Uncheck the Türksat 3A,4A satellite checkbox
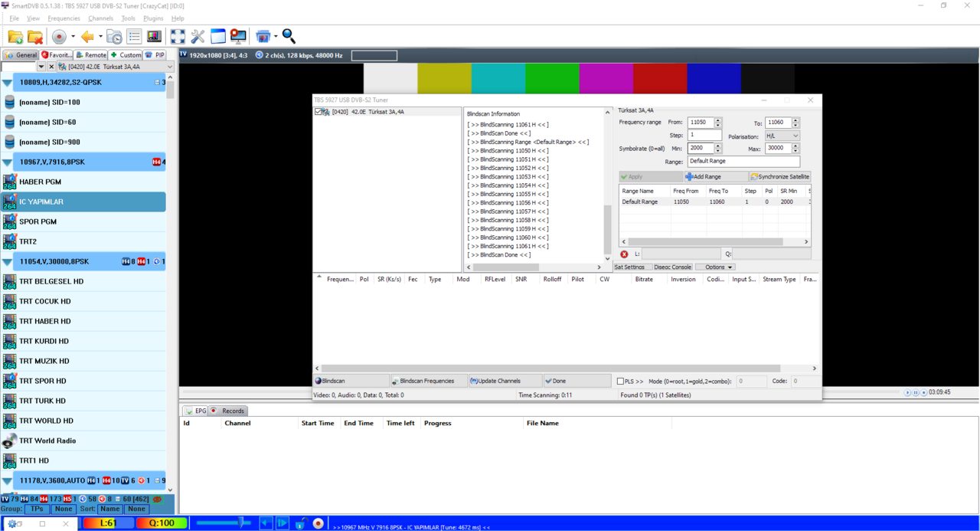This screenshot has width=980, height=531. (x=318, y=112)
